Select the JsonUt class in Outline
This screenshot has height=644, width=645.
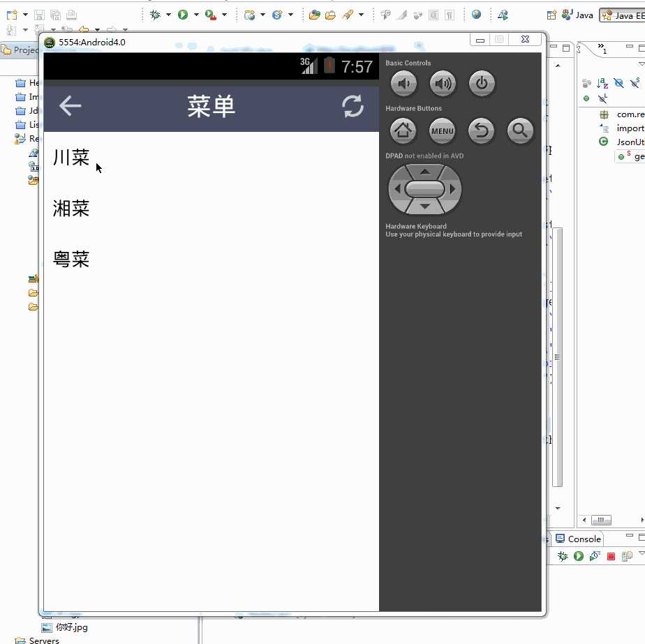click(622, 142)
